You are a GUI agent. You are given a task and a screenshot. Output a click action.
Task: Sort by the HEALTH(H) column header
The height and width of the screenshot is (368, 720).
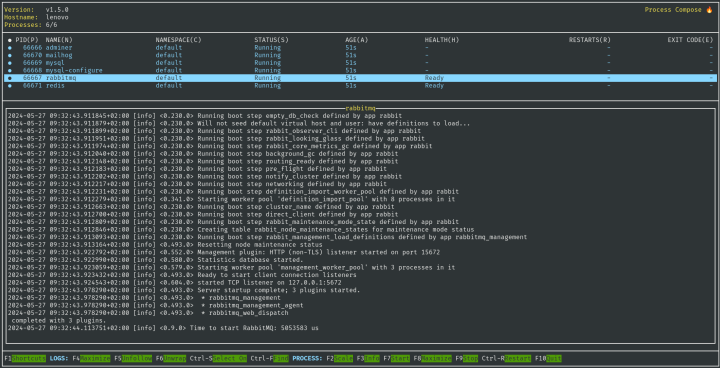point(442,40)
